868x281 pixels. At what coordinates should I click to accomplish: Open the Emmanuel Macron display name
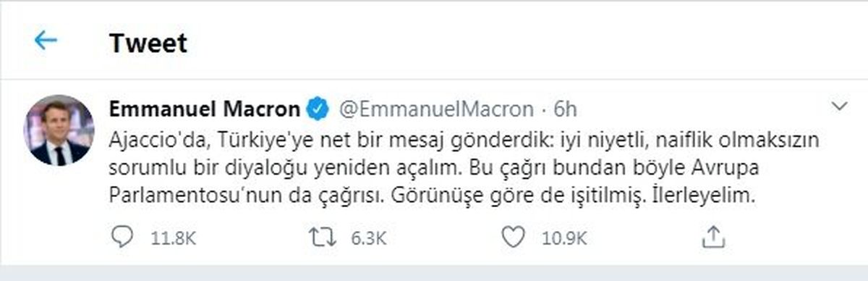click(204, 109)
